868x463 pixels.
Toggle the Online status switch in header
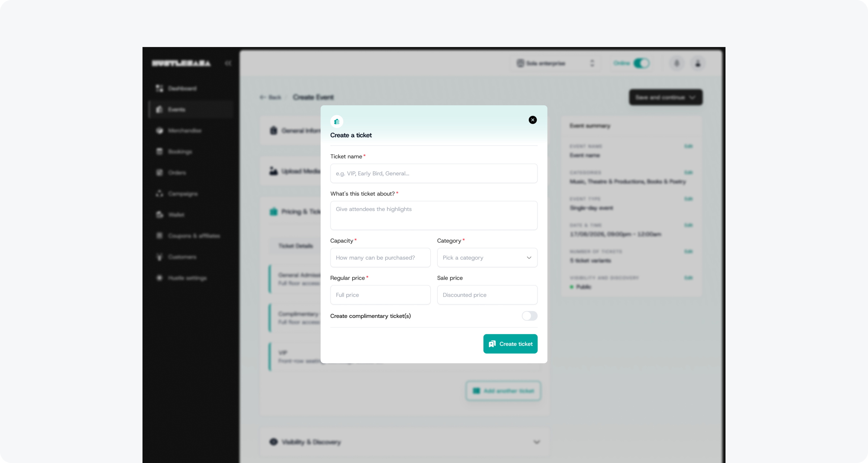point(642,63)
